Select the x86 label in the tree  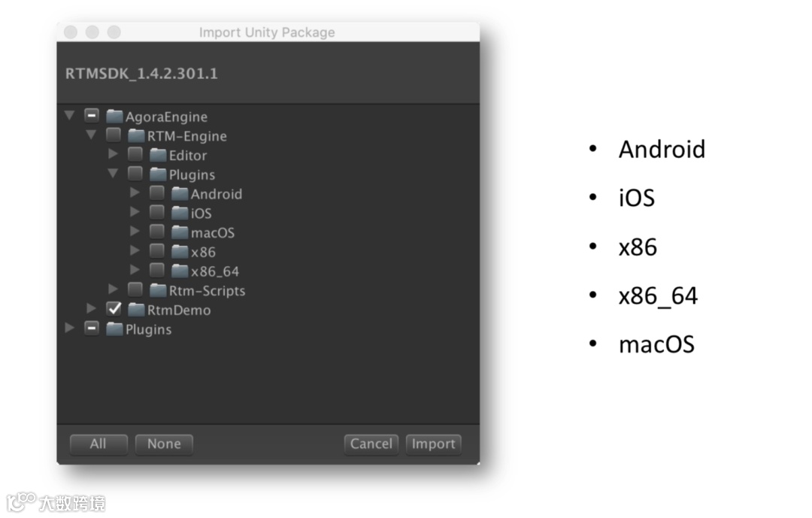tap(203, 253)
